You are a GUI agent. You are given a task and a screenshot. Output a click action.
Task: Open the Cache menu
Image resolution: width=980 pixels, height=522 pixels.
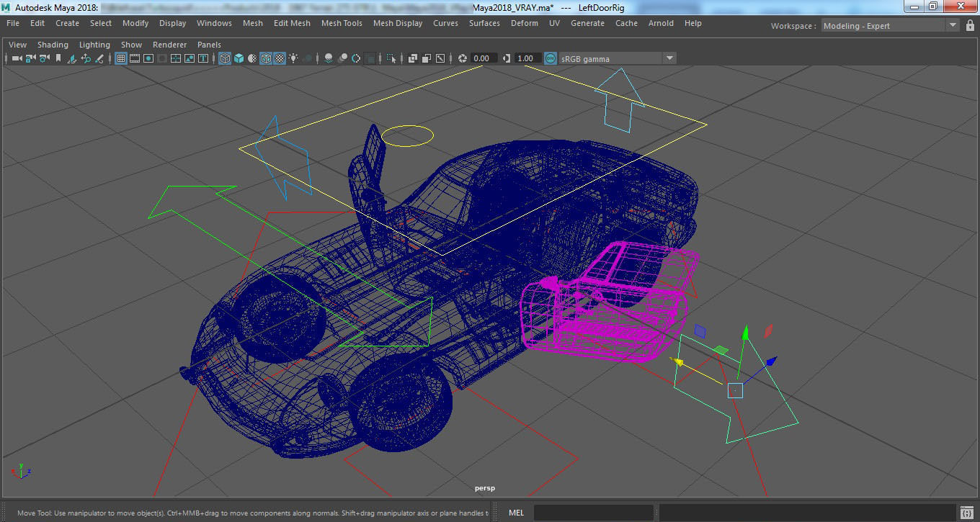click(626, 23)
